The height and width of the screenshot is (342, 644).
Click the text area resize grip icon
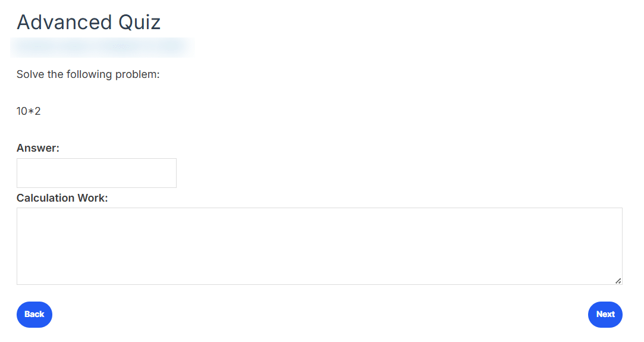[618, 281]
